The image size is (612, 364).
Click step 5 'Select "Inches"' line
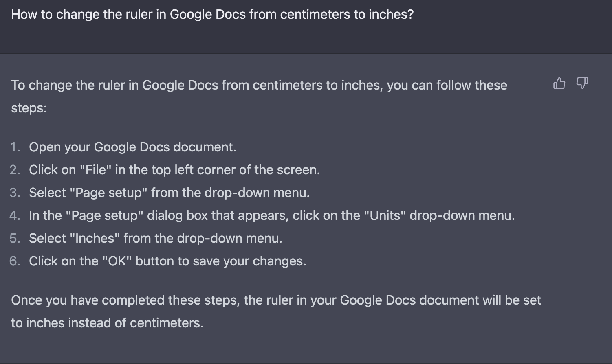156,238
